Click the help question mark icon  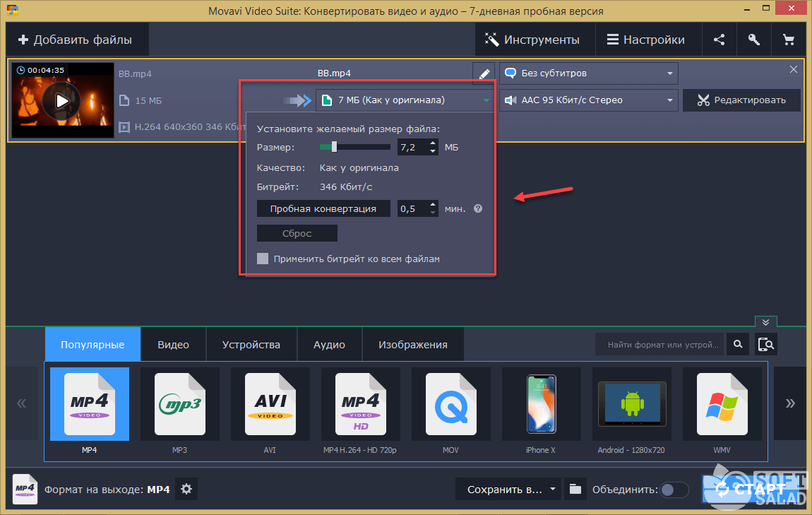click(478, 208)
